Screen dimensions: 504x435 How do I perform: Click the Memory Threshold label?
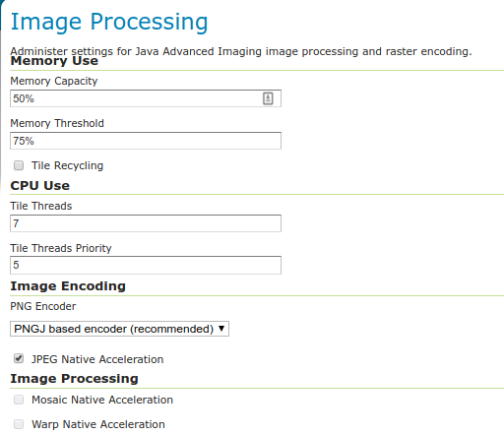[x=57, y=123]
